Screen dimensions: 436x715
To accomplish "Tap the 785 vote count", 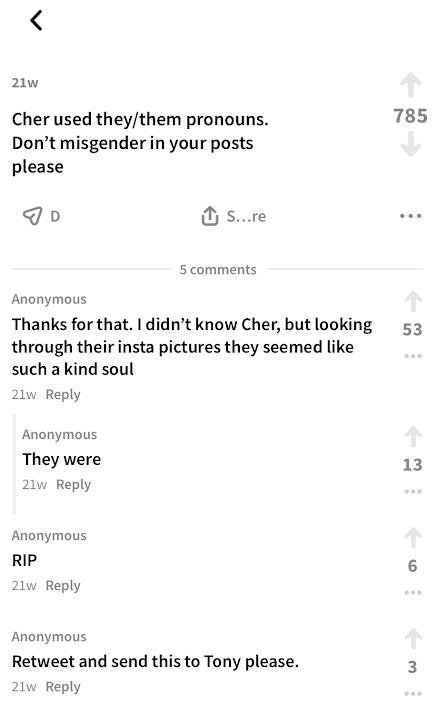I will (410, 116).
